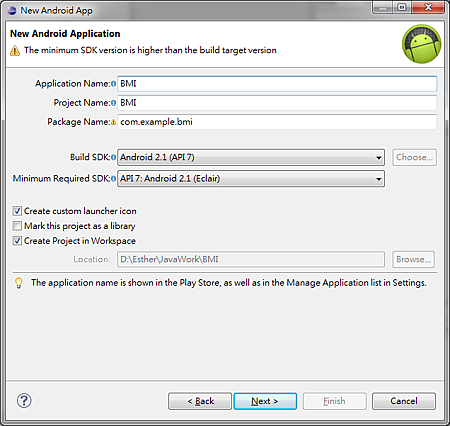Go back with the Back button
The image size is (450, 426).
point(200,401)
